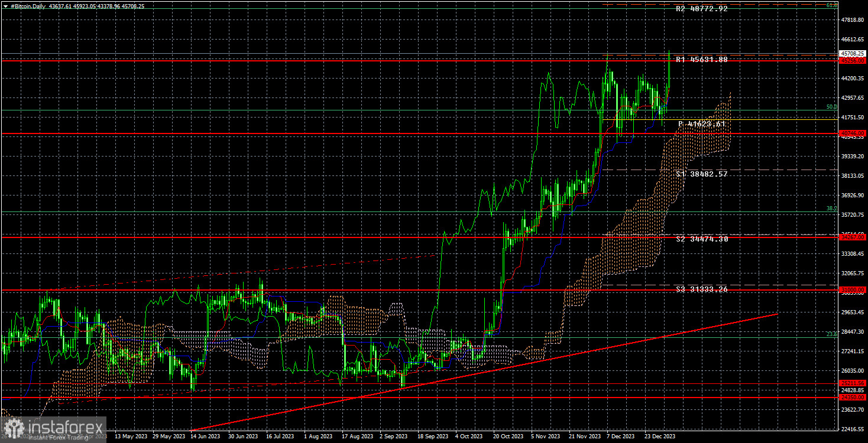Click the 23 Dec 2023 date label
Screen dimensions: 868x443
[x=659, y=437]
